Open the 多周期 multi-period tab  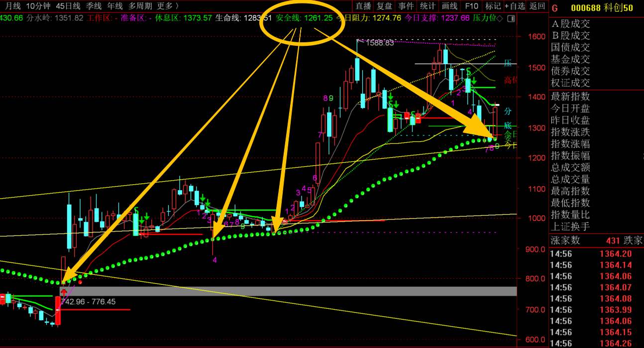(140, 6)
